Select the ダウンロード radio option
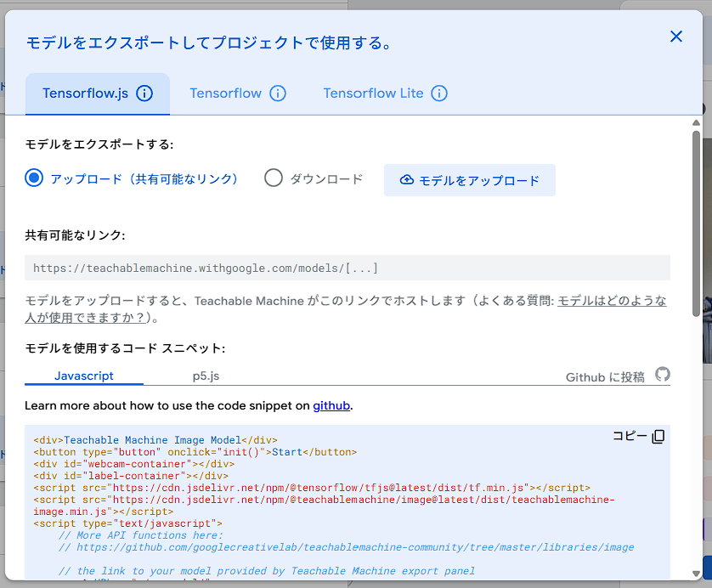This screenshot has height=588, width=712. [274, 178]
